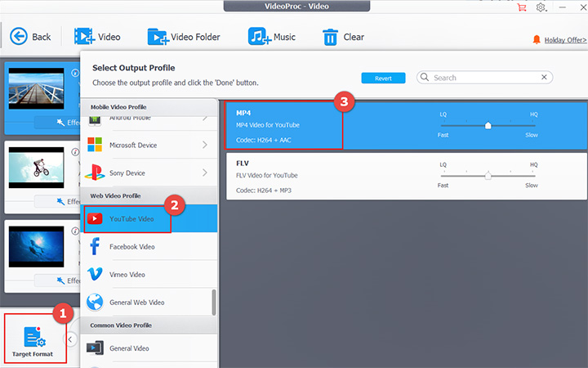Click the profile list scrollbar
The width and height of the screenshot is (588, 368).
click(214, 303)
